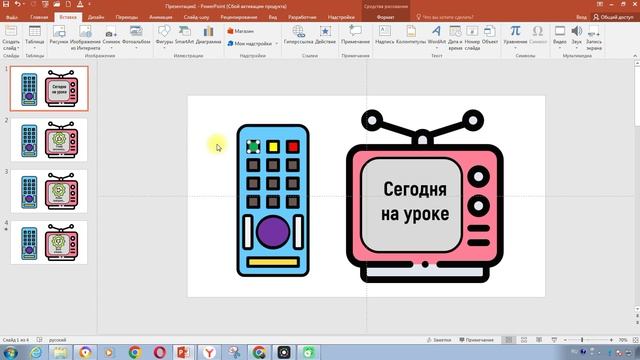Start Screen Recording (Запись экрана)
Image resolution: width=640 pixels, height=360 pixels.
point(594,38)
